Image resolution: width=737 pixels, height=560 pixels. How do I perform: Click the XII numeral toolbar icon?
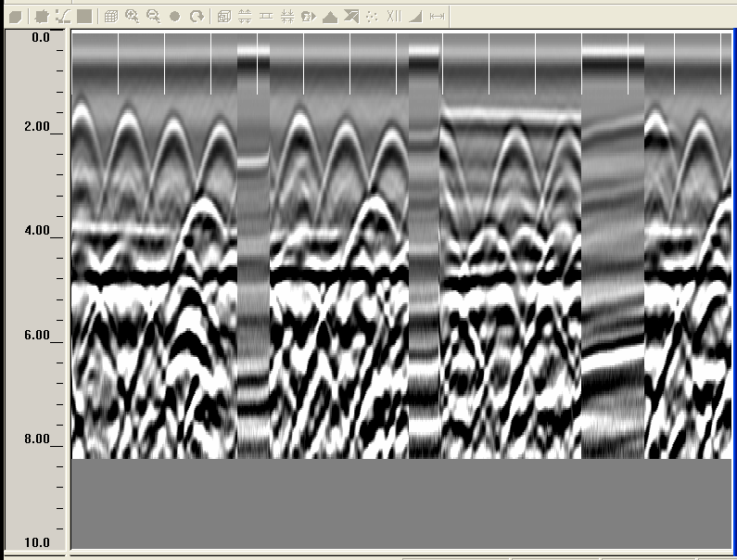tap(394, 17)
